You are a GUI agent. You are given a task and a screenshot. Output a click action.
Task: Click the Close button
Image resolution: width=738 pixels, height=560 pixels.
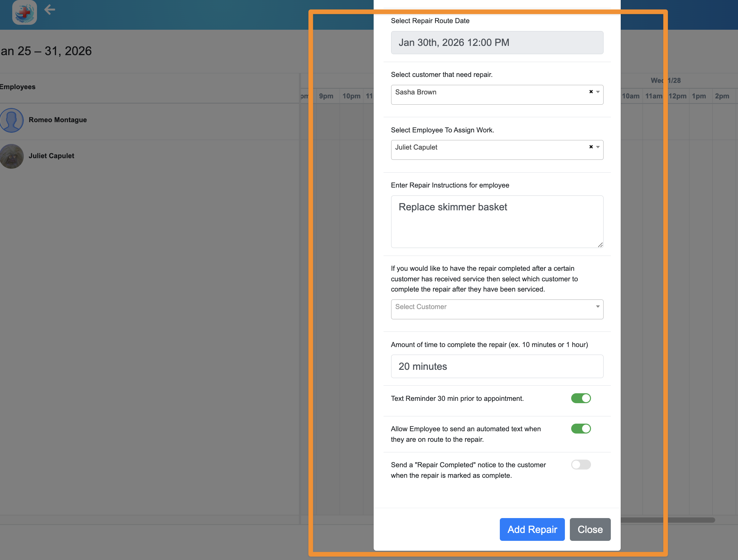click(x=590, y=529)
